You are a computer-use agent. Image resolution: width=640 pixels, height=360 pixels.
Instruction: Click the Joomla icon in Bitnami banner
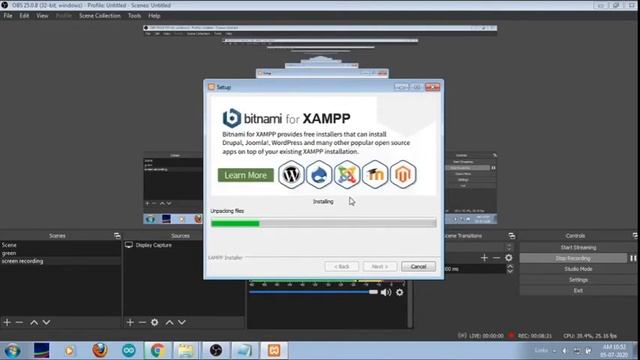point(347,175)
